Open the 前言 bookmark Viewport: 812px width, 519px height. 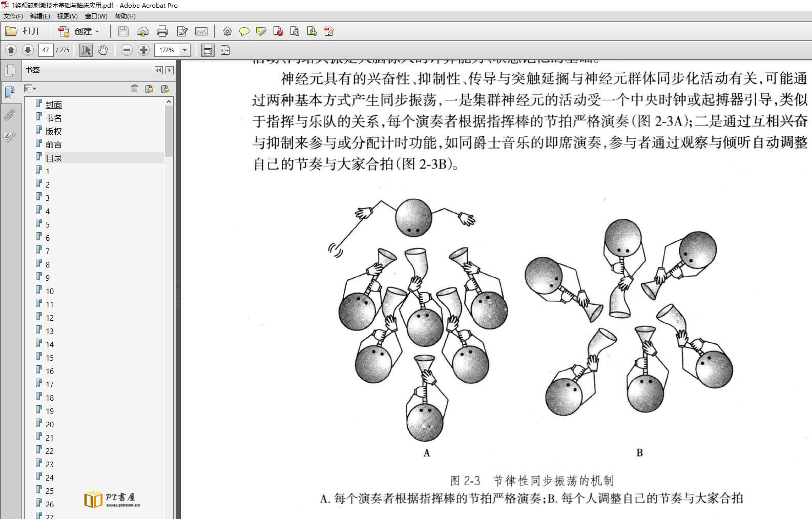54,144
